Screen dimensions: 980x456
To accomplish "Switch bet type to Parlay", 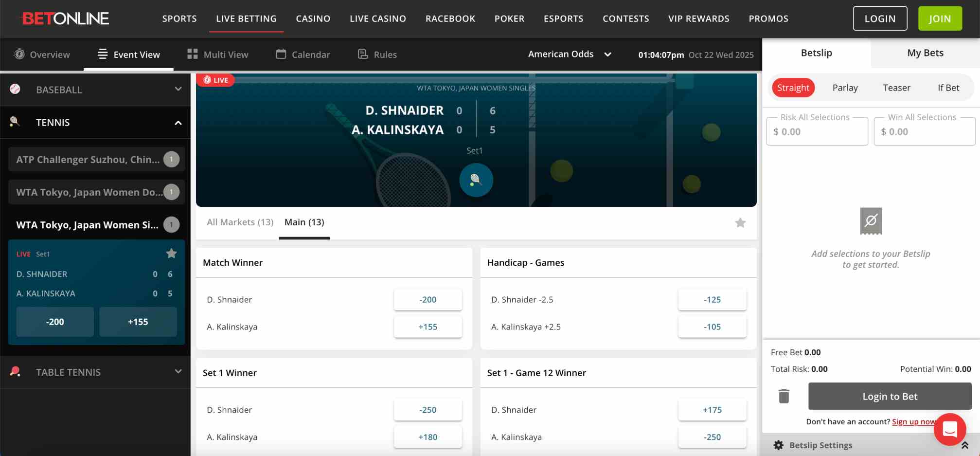I will [845, 88].
